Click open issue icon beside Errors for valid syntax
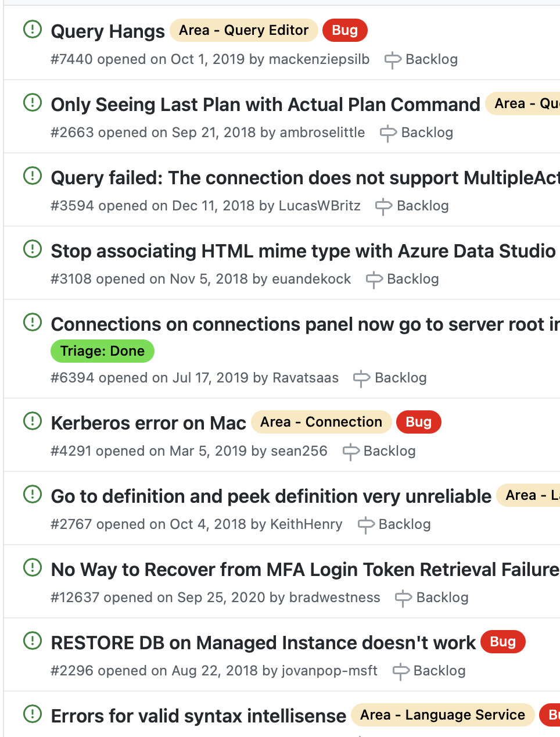The image size is (560, 737). coord(33,714)
